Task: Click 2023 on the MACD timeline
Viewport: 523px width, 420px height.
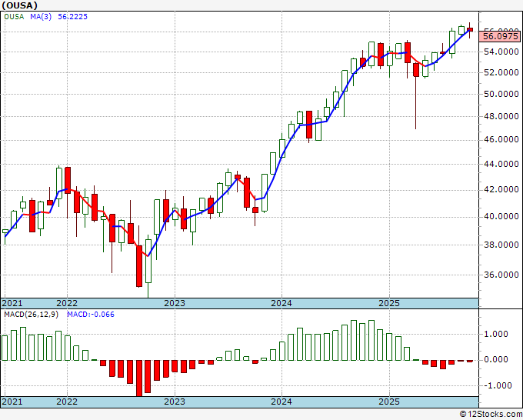Action: coord(175,402)
